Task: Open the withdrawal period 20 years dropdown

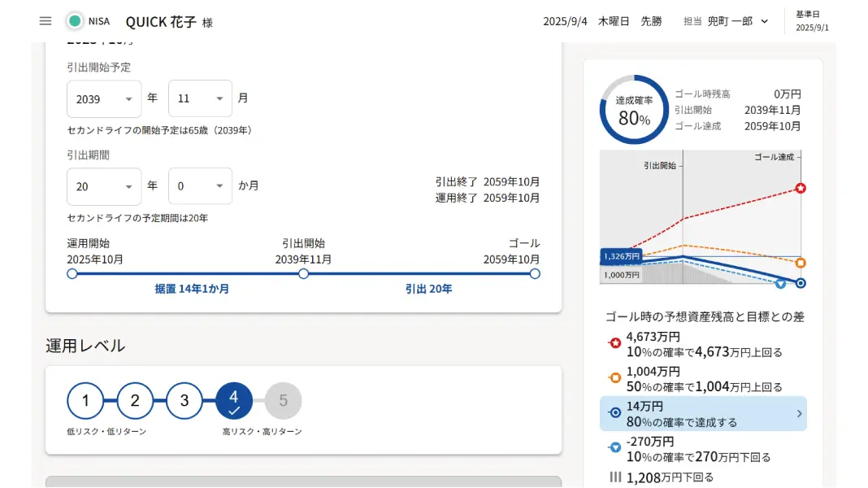Action: tap(104, 187)
